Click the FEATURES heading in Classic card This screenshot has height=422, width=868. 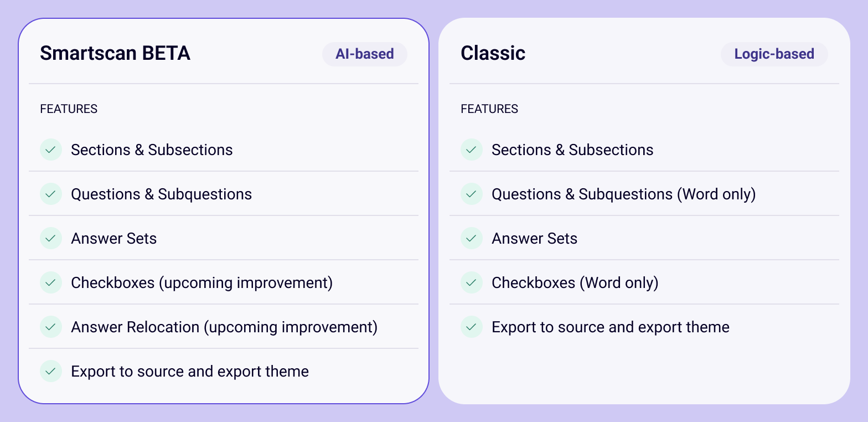[489, 109]
